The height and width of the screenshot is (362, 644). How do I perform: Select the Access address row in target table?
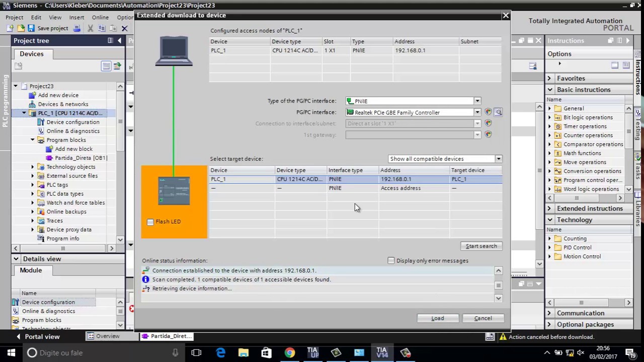point(355,188)
